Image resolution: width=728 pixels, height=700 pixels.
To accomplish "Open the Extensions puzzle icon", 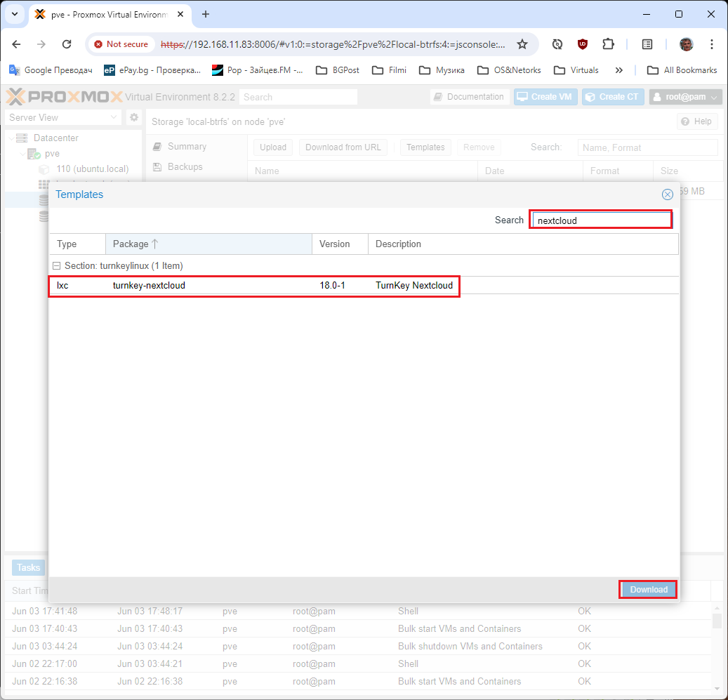I will pyautogui.click(x=608, y=44).
